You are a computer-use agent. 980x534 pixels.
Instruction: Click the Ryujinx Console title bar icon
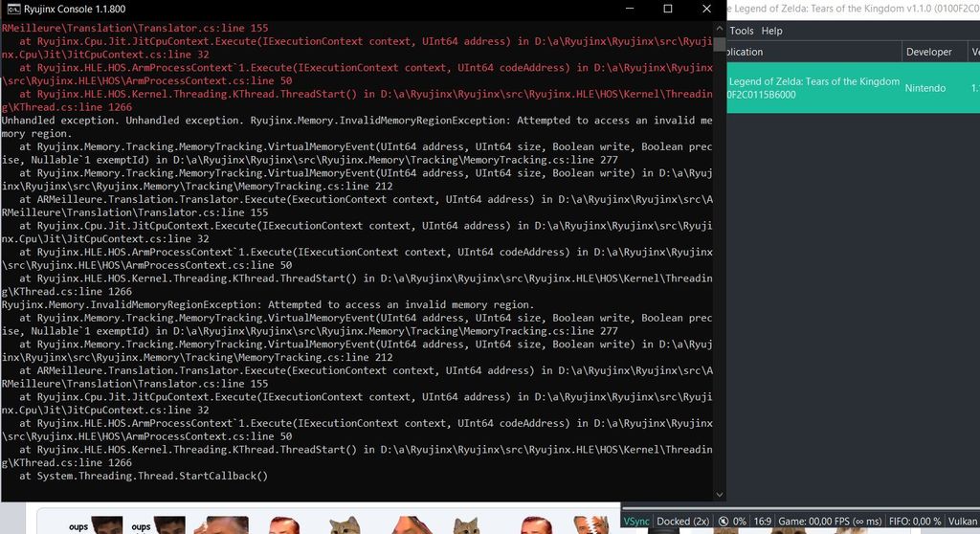pyautogui.click(x=11, y=9)
